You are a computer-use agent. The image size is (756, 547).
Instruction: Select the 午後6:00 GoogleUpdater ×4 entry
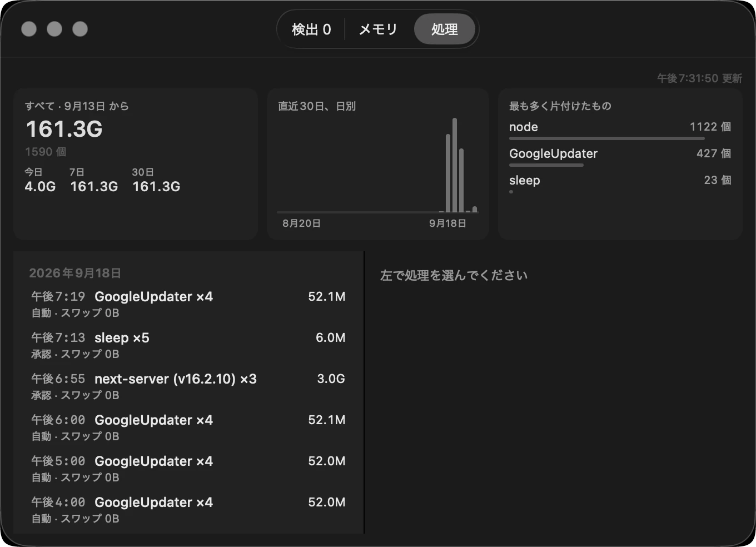(x=188, y=427)
